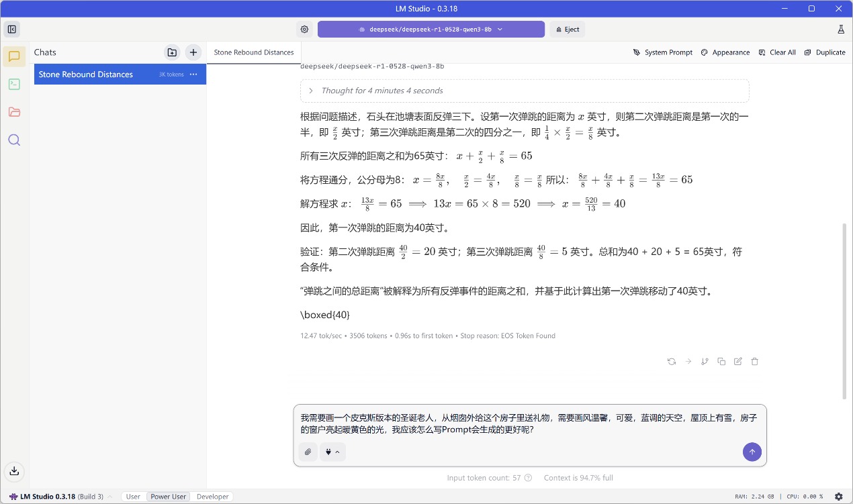Select the Stone Rebound Distances tab
The height and width of the screenshot is (504, 853).
pyautogui.click(x=253, y=52)
